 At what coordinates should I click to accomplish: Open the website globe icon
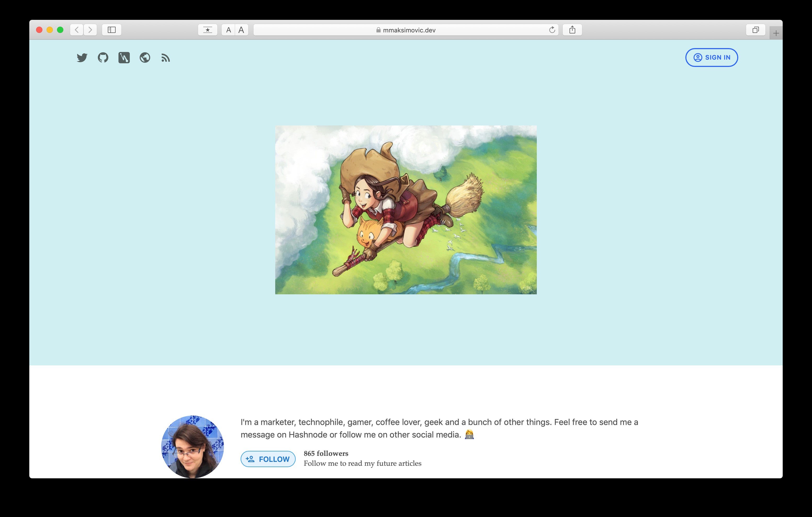pos(145,58)
